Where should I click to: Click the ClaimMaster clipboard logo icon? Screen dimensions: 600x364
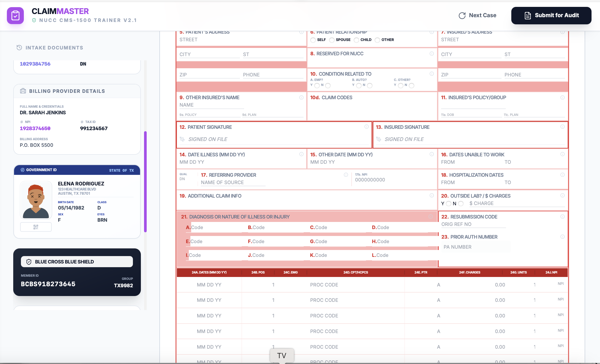pos(15,16)
